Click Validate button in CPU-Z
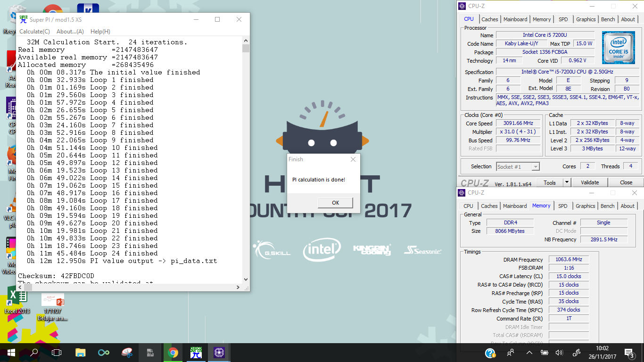 590,182
